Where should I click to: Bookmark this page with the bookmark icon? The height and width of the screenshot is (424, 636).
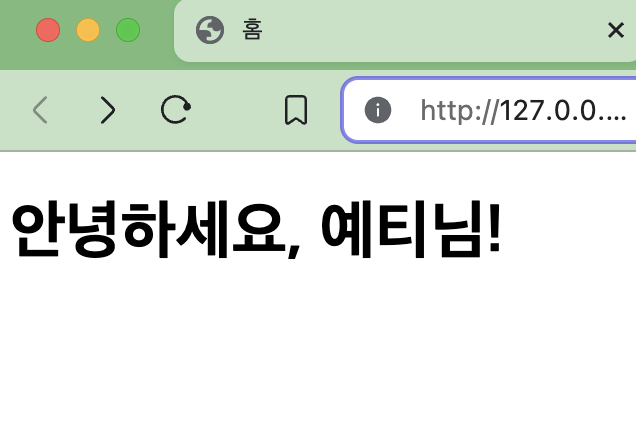tap(296, 110)
